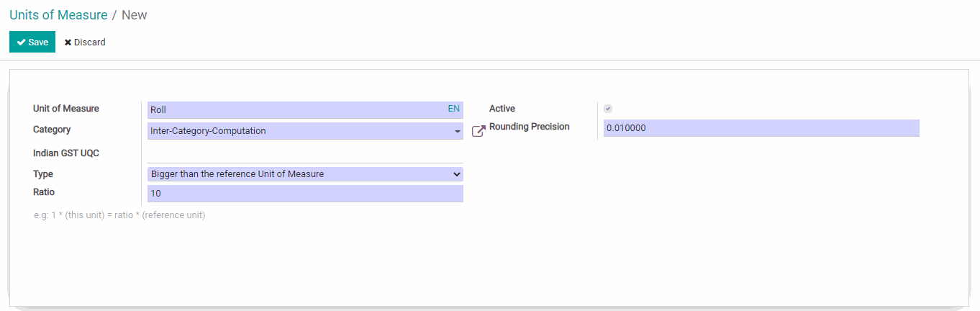Click the Category field caret arrow

point(458,131)
